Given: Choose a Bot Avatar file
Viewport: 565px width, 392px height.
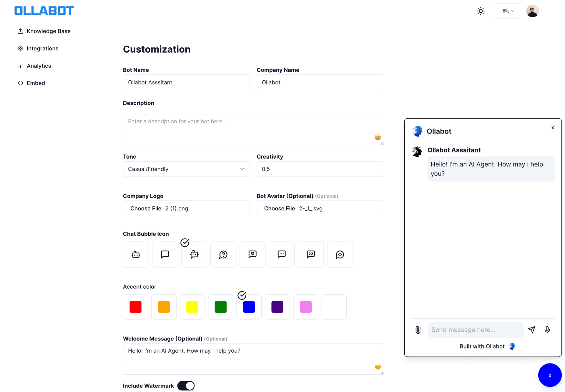Looking at the screenshot, I should click(320, 208).
